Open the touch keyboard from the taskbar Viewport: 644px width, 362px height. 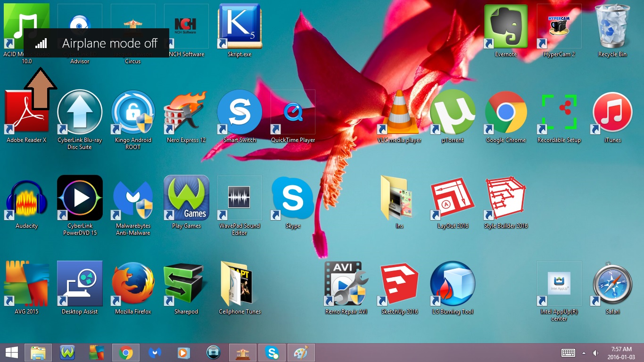pyautogui.click(x=568, y=353)
